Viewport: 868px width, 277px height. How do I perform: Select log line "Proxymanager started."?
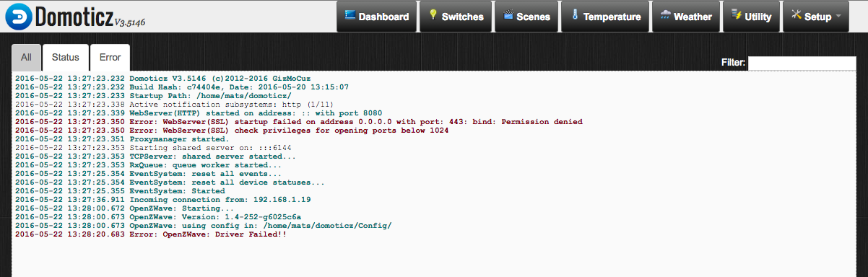(121, 138)
